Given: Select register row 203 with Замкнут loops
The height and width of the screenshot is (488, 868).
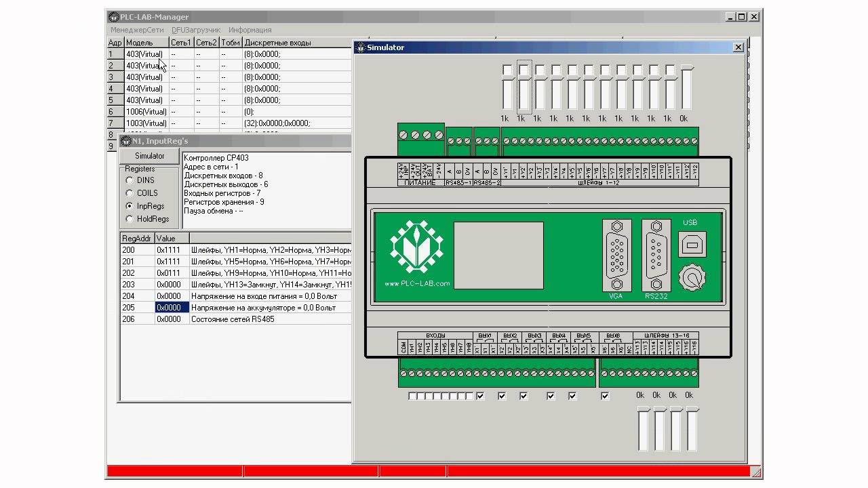Looking at the screenshot, I should click(x=236, y=285).
